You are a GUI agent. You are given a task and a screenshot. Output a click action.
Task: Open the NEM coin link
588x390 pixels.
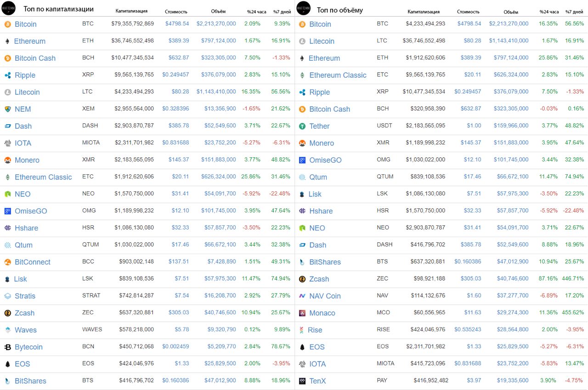[x=23, y=109]
